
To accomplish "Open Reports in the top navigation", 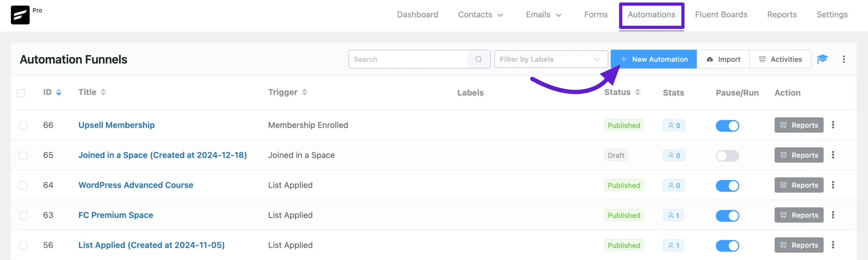I will click(782, 15).
